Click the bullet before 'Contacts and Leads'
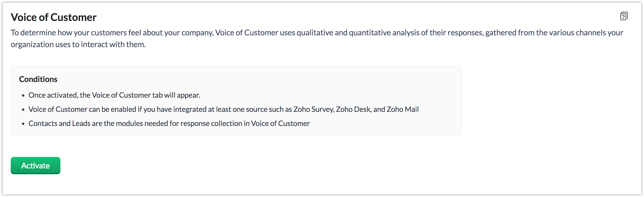644x197 pixels. click(23, 124)
